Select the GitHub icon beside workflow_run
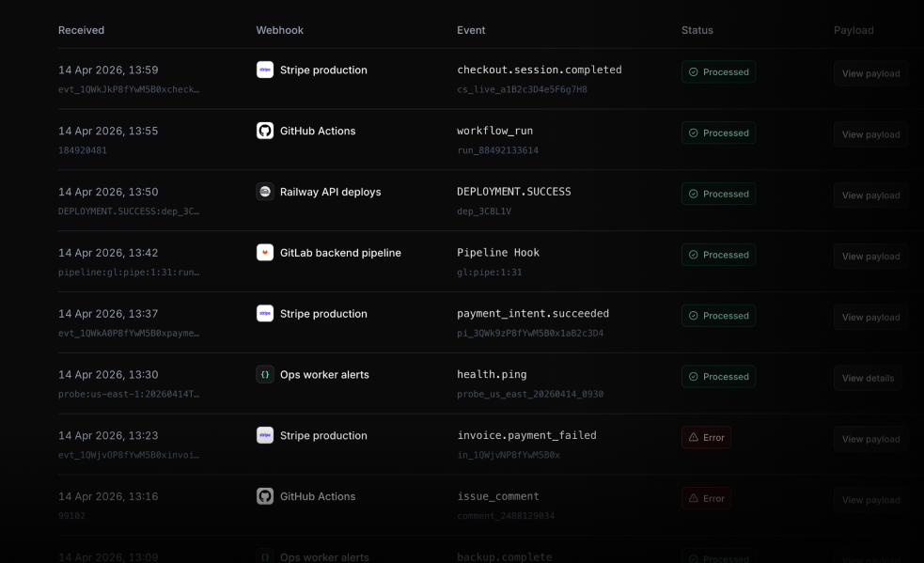The width and height of the screenshot is (924, 563). (264, 131)
